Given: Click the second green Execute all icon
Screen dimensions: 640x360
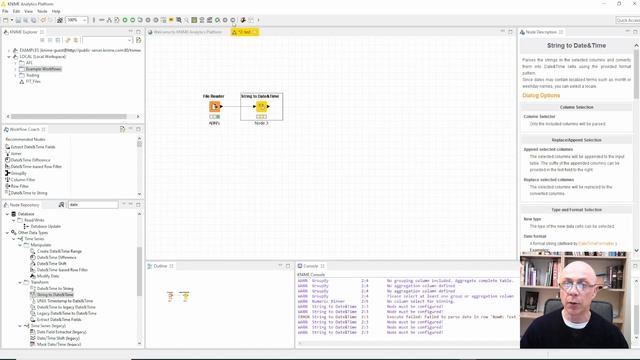Looking at the screenshot, I should 132,20.
